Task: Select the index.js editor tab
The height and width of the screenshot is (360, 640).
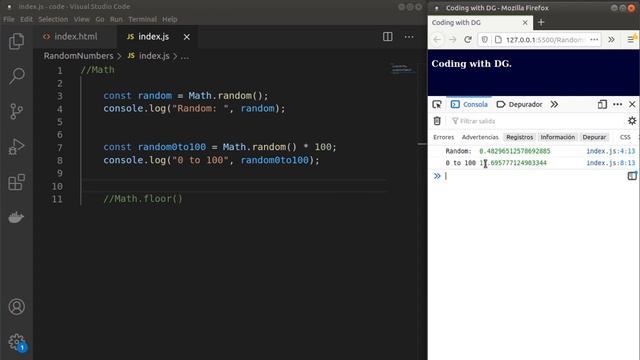Action: (x=153, y=37)
